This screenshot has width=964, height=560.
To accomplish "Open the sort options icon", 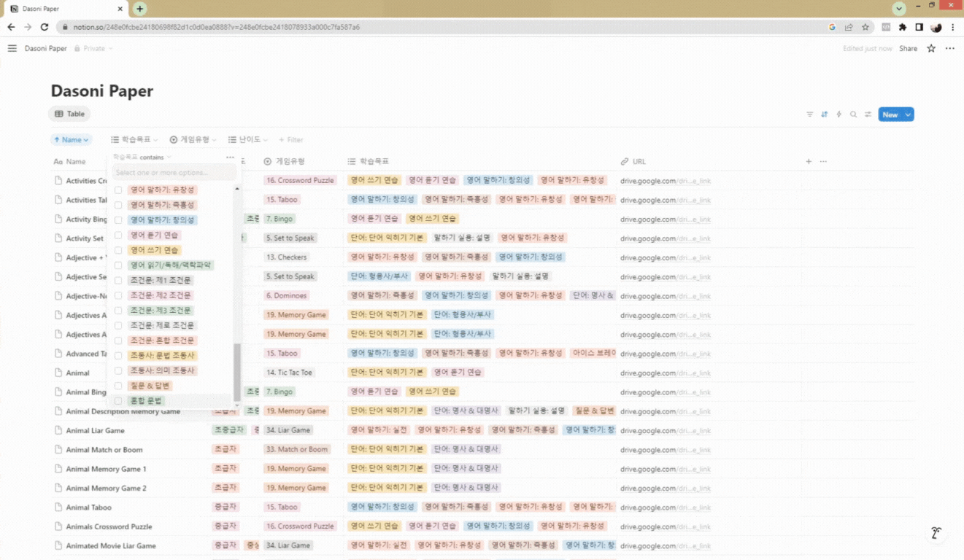I will [824, 114].
